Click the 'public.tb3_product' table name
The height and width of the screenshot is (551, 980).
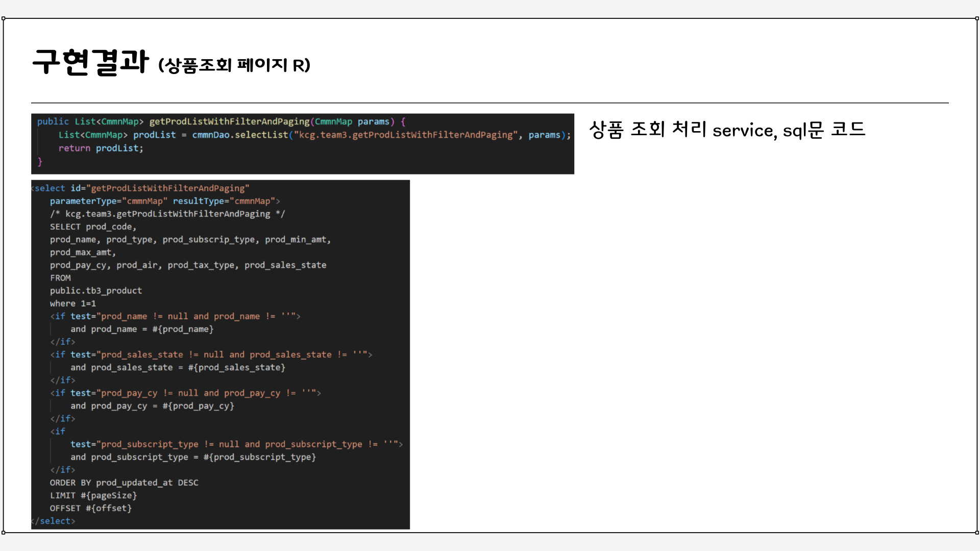[x=96, y=290]
